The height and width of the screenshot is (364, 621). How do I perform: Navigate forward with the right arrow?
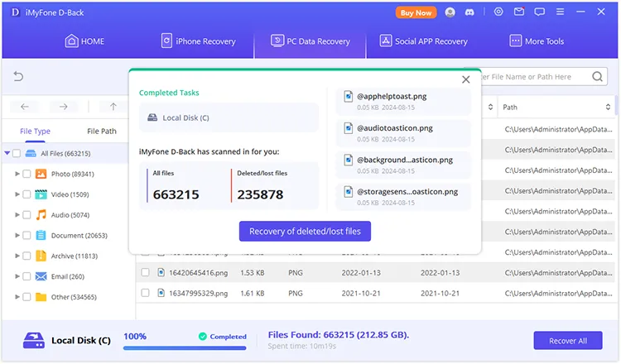[x=64, y=107]
